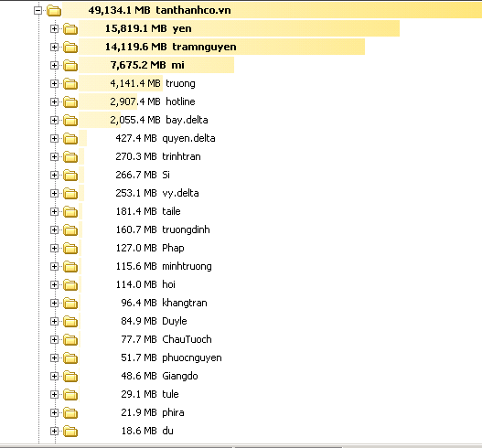Click the quyen.delta folder icon
The height and width of the screenshot is (448, 482).
coord(70,139)
